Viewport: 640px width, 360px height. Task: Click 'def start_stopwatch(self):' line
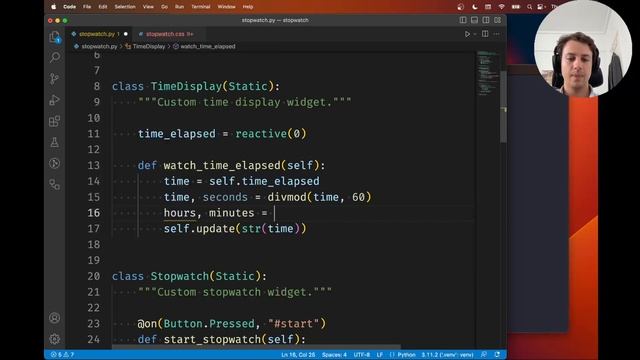[x=222, y=340]
